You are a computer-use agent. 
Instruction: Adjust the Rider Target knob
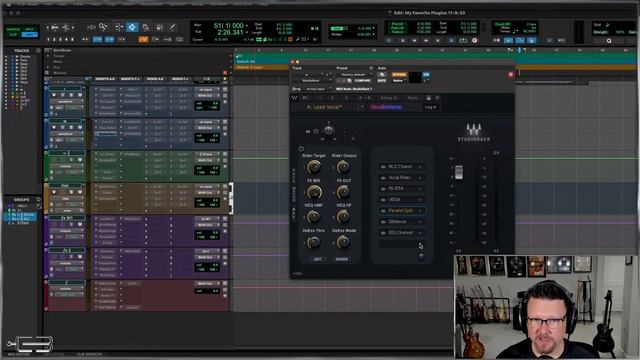tap(313, 167)
